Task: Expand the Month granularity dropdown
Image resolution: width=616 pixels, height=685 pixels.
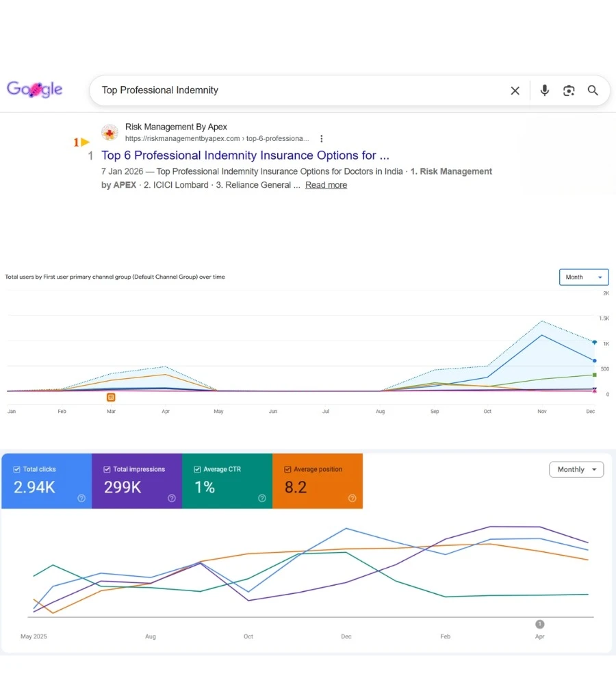Action: click(584, 277)
